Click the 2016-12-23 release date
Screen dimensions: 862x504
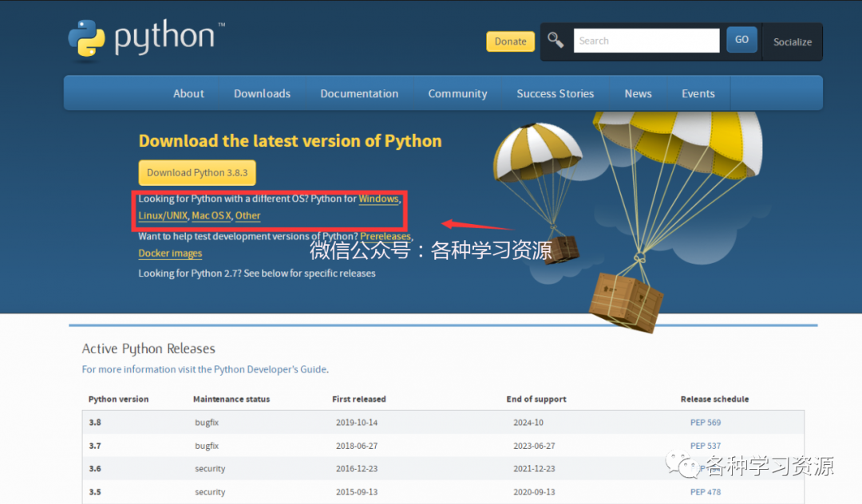357,469
